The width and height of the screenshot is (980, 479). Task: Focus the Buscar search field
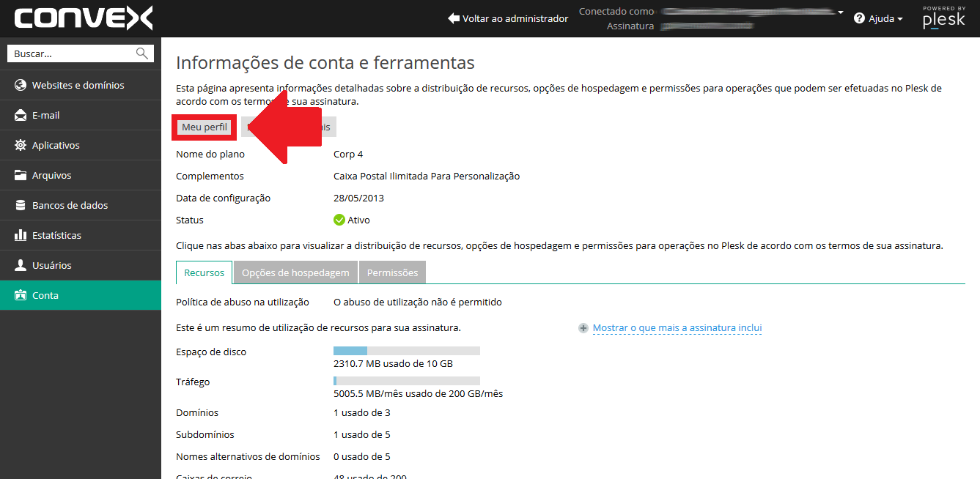click(x=81, y=53)
